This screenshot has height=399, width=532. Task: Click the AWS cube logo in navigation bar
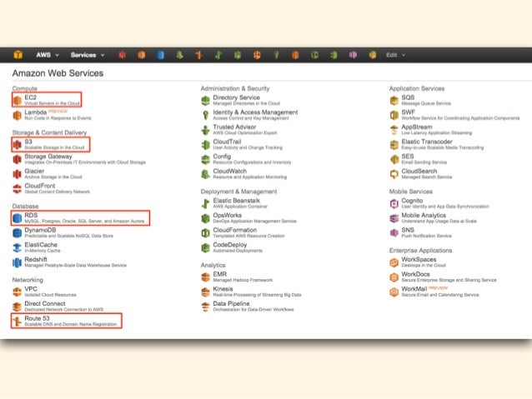pos(18,55)
